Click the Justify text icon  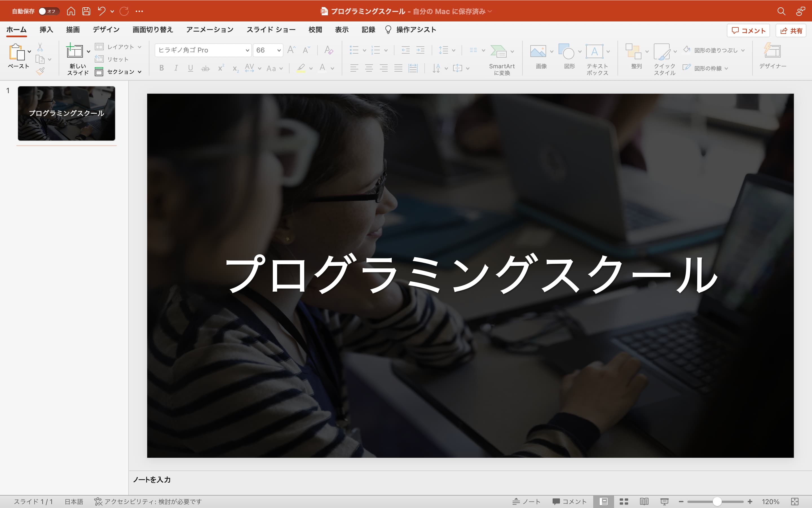[398, 68]
